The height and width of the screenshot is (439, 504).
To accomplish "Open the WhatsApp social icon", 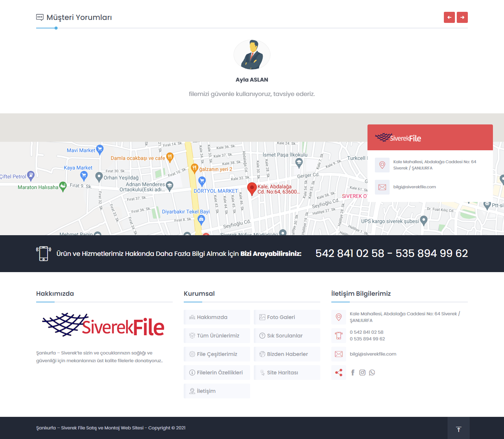I will point(372,373).
